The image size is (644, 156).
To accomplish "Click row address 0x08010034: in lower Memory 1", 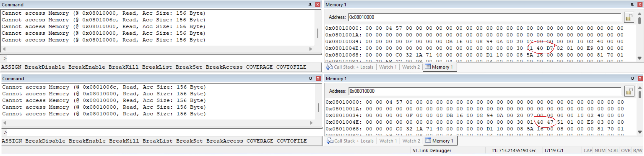I will 344,116.
